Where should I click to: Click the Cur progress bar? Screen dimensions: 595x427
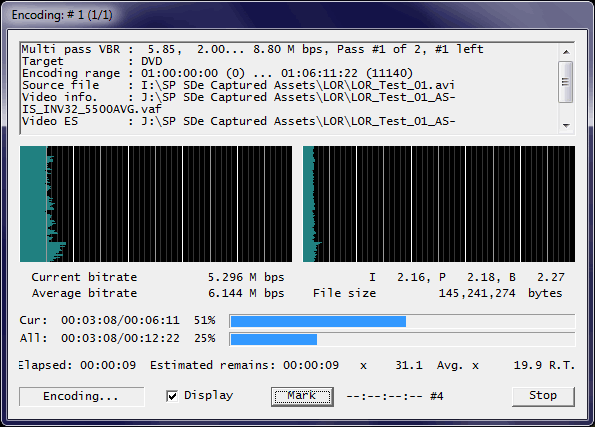402,321
